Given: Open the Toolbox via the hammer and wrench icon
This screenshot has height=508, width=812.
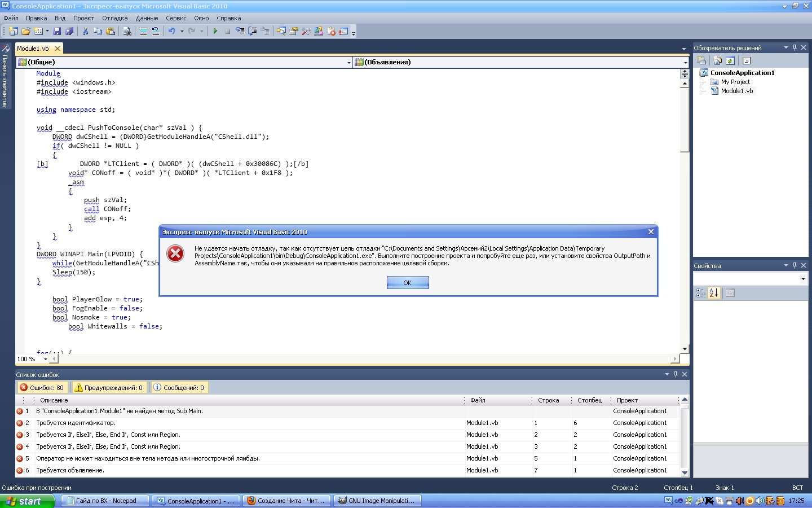Looking at the screenshot, I should (x=306, y=32).
